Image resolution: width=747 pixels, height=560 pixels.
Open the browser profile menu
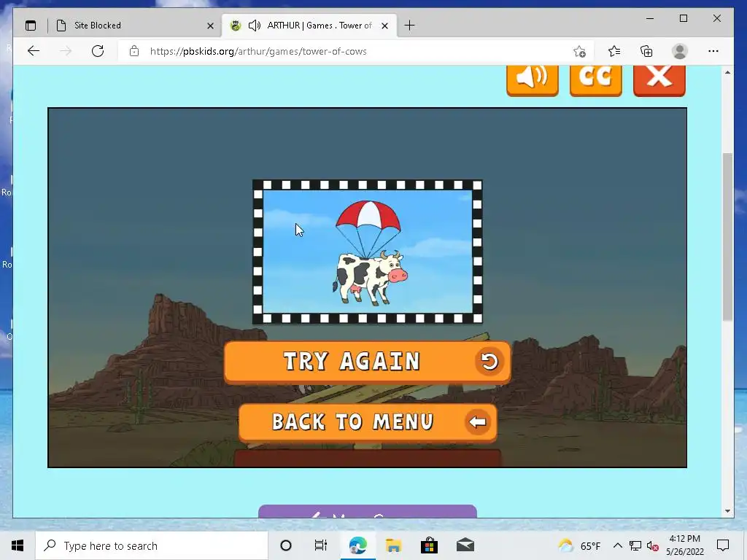click(680, 51)
